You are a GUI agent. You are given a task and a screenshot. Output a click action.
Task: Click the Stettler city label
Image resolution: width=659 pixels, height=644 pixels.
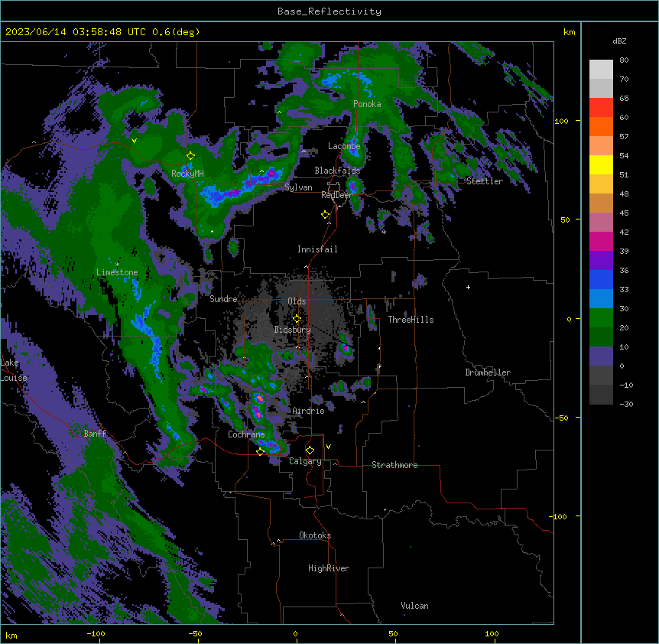coord(485,181)
